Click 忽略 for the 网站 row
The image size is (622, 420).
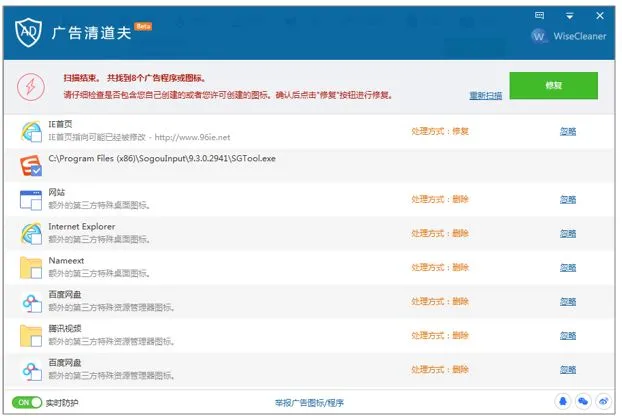[568, 199]
